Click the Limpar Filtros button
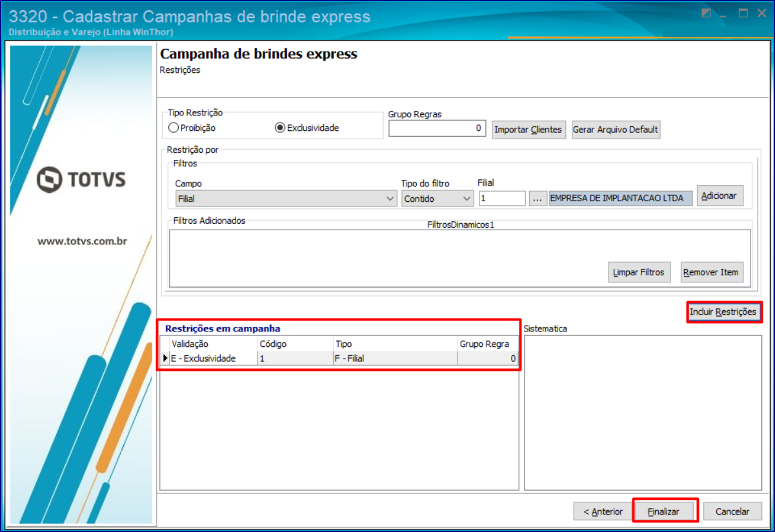 click(x=638, y=272)
